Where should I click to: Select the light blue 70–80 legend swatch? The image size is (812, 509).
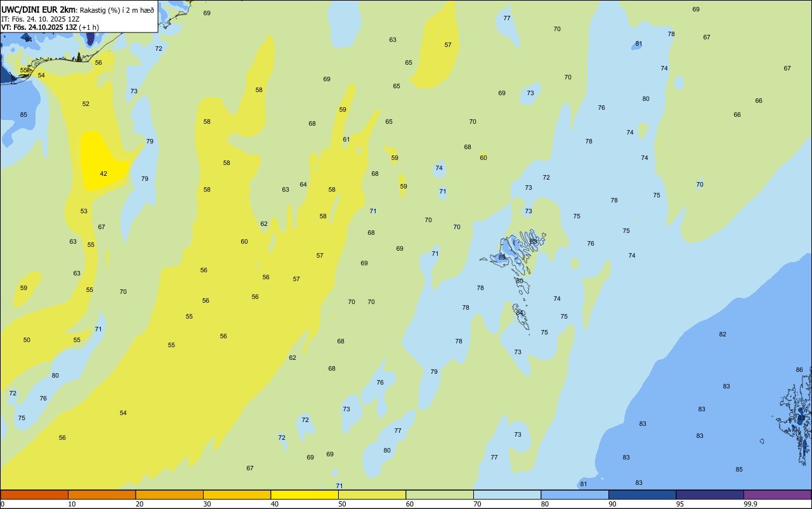point(507,494)
